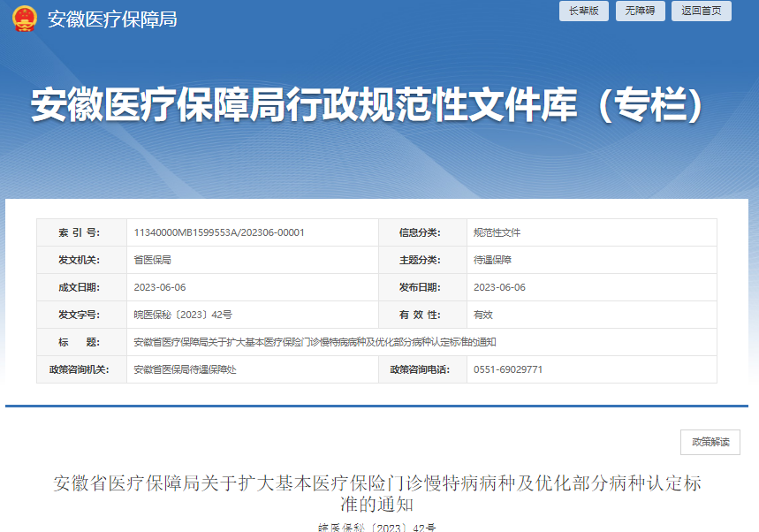This screenshot has width=759, height=532.
Task: Click the 索引号 label cell
Action: pyautogui.click(x=80, y=232)
